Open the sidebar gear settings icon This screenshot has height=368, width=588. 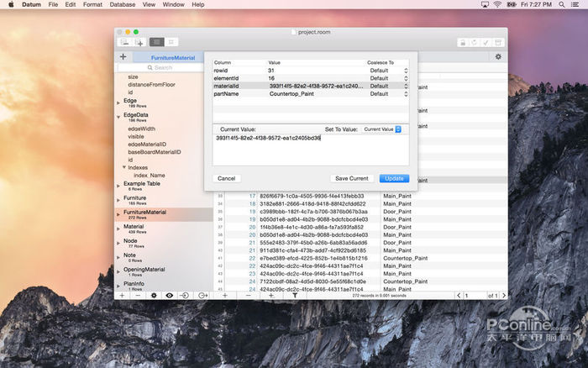click(153, 296)
